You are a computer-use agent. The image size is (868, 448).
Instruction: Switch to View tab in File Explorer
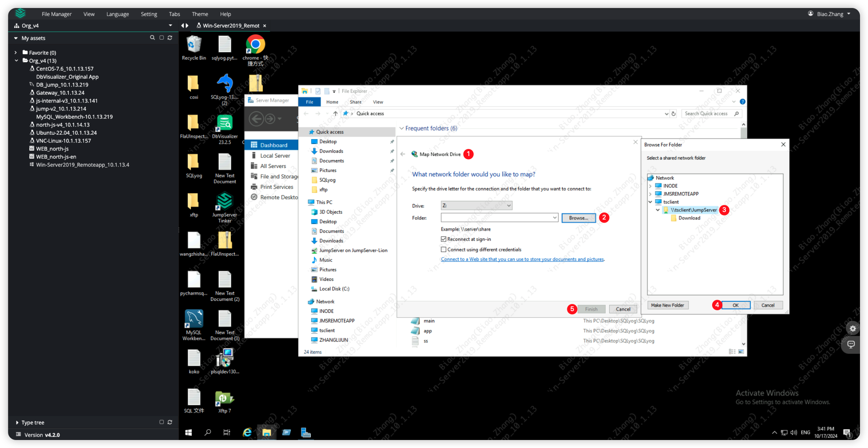[378, 102]
